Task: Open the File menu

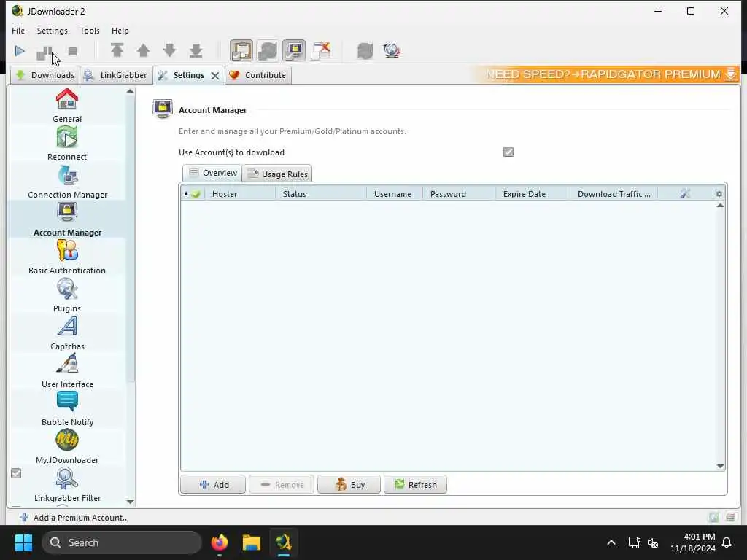Action: [18, 31]
